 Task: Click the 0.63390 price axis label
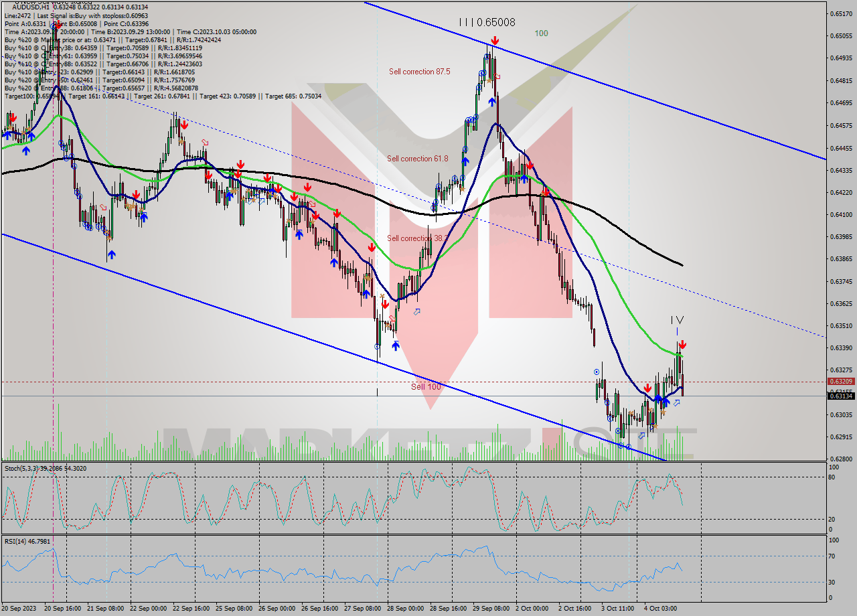[x=841, y=348]
